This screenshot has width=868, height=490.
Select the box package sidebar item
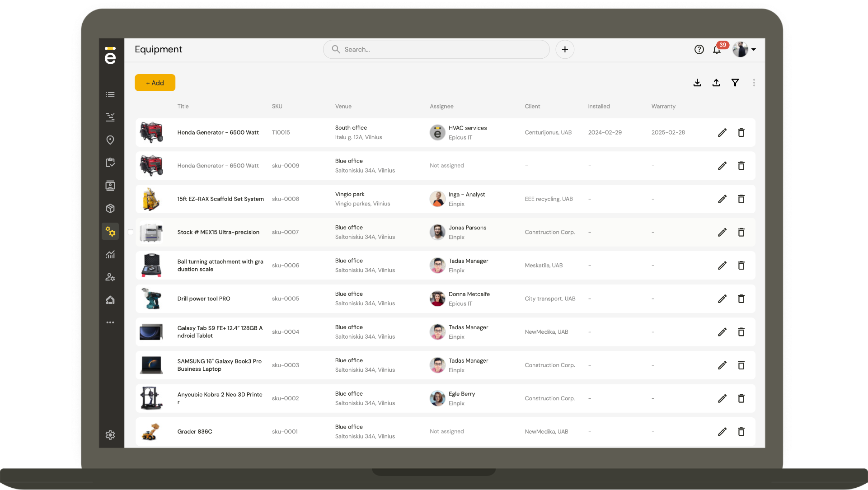110,208
